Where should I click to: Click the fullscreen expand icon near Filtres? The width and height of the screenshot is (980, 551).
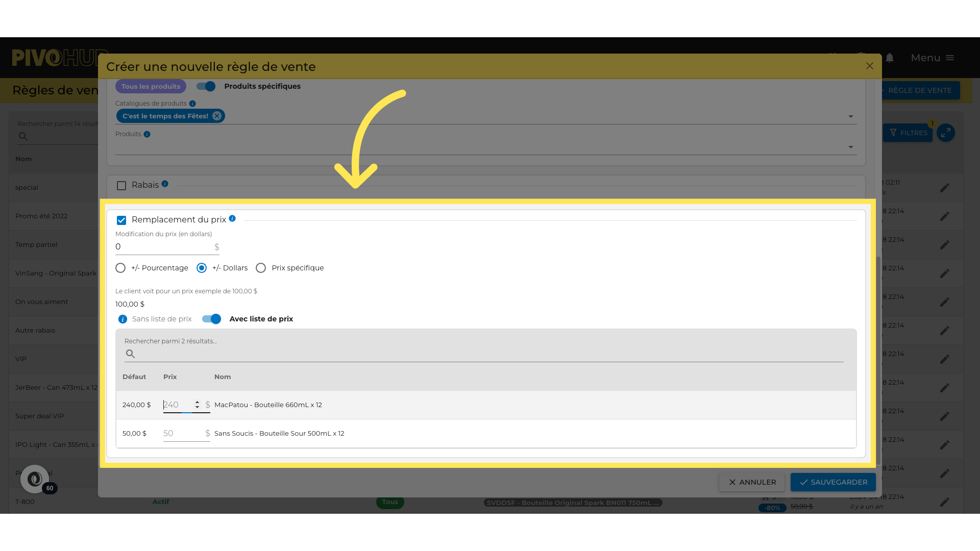click(x=946, y=133)
